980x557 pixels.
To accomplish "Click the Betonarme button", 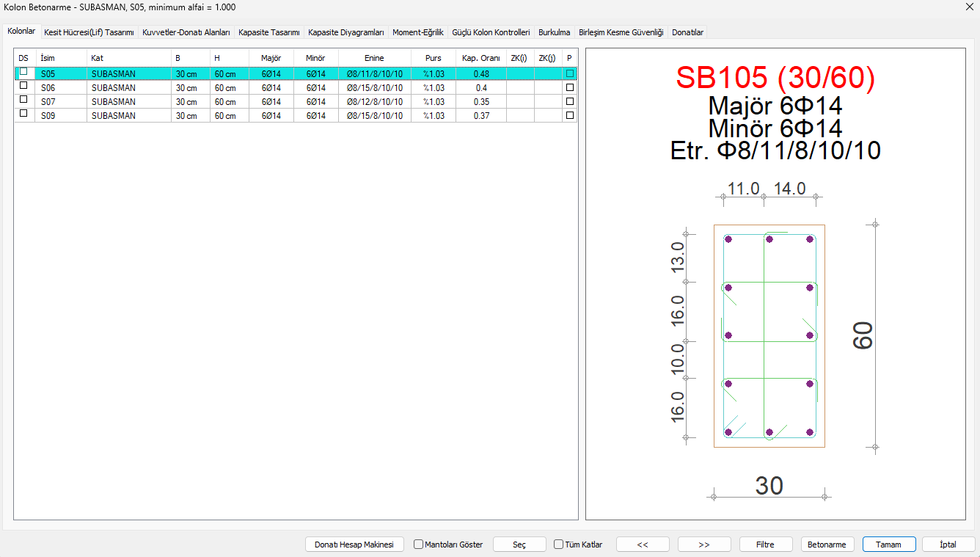I will pyautogui.click(x=827, y=545).
